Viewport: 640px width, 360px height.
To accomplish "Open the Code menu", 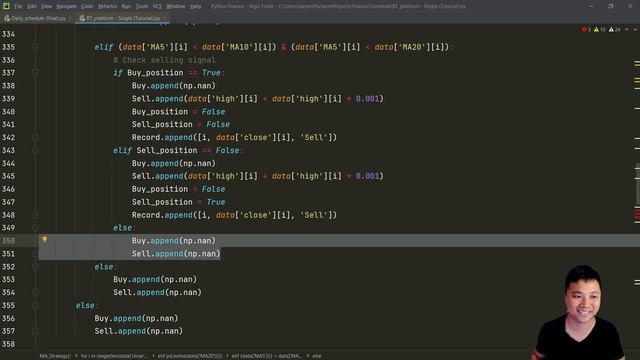I will (87, 6).
